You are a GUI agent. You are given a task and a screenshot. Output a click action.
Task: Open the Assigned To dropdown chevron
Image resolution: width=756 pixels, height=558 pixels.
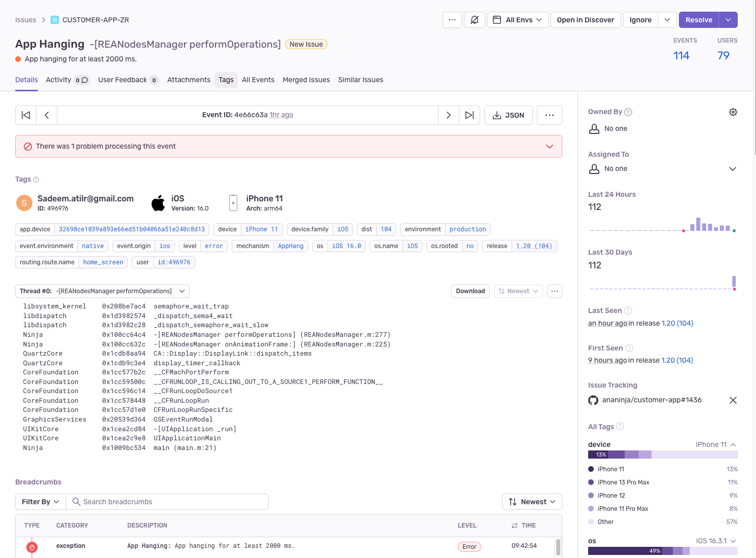click(x=733, y=169)
